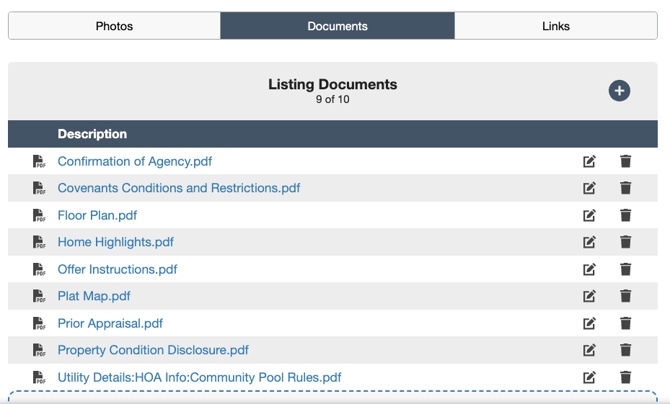The image size is (670, 404).
Task: Delete the Floor Plan.pdf document
Action: pyautogui.click(x=625, y=215)
